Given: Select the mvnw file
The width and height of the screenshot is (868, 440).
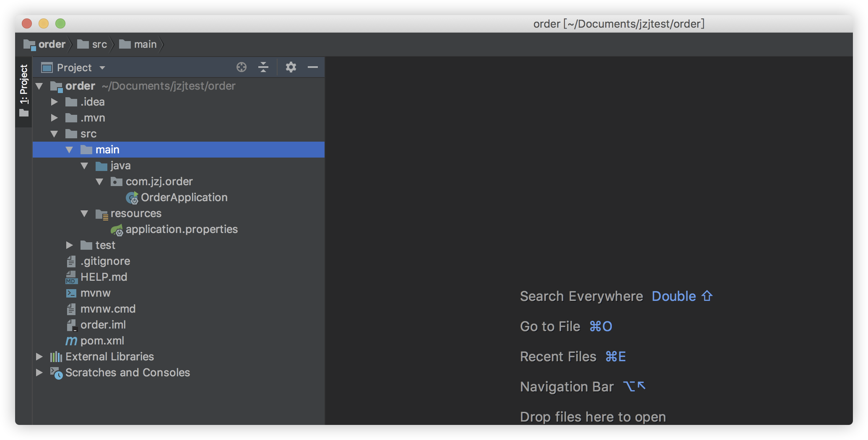Looking at the screenshot, I should (96, 293).
